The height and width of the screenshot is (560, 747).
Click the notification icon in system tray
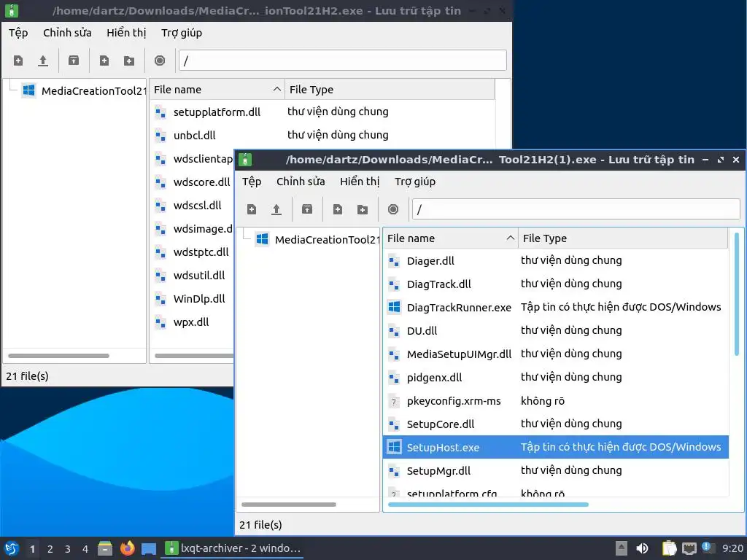pos(707,548)
